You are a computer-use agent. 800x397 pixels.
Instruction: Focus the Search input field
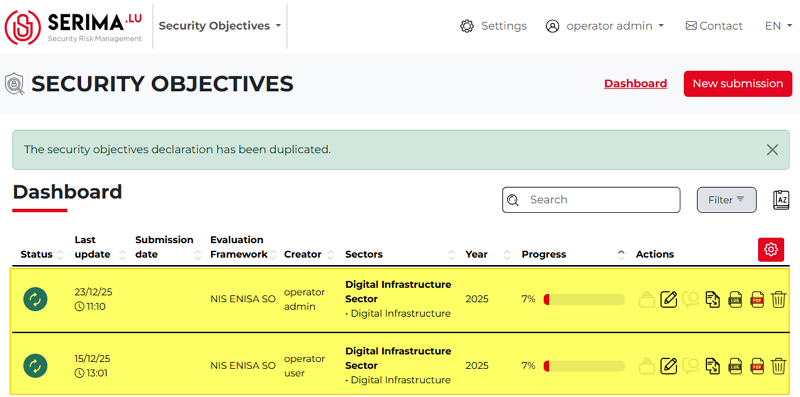click(x=591, y=200)
